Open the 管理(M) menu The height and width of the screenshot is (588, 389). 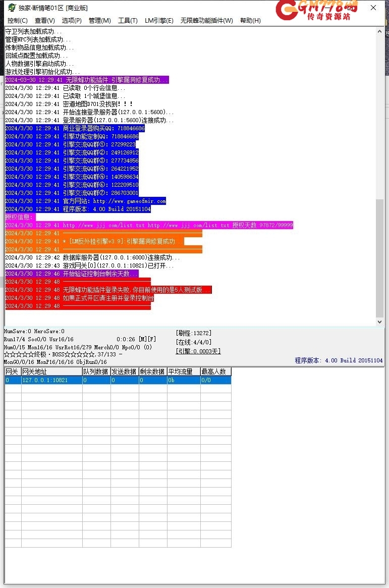99,21
